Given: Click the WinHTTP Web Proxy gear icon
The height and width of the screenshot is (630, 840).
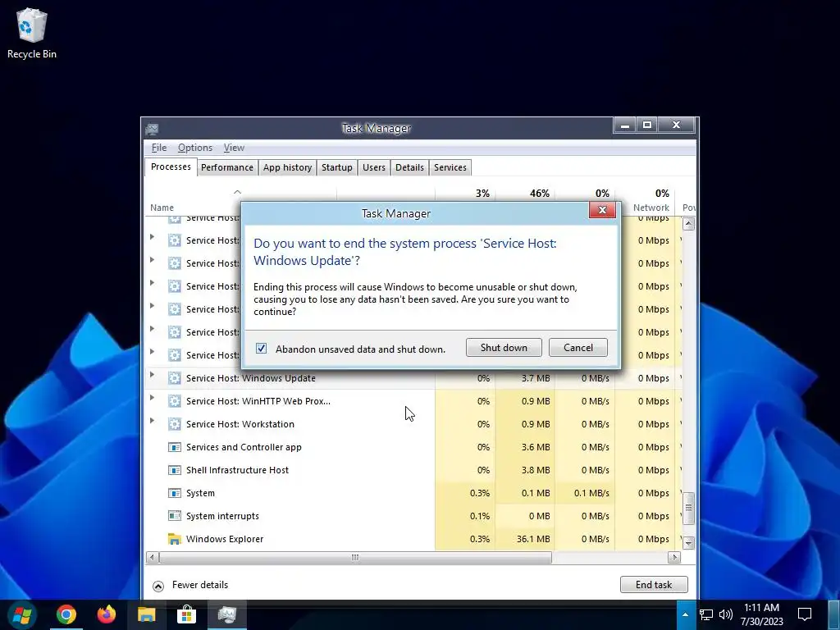Looking at the screenshot, I should (175, 400).
